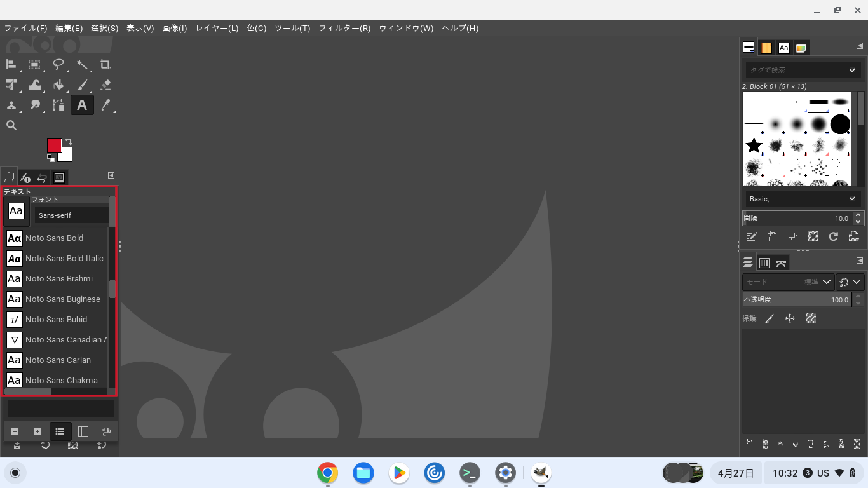Select the Paths tool
The image size is (868, 488).
point(58,105)
